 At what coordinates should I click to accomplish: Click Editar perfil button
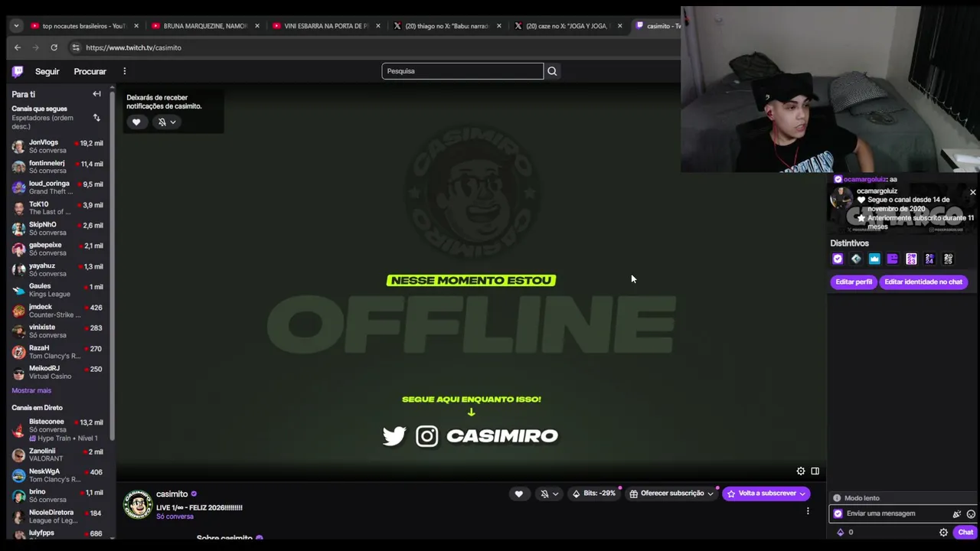854,282
